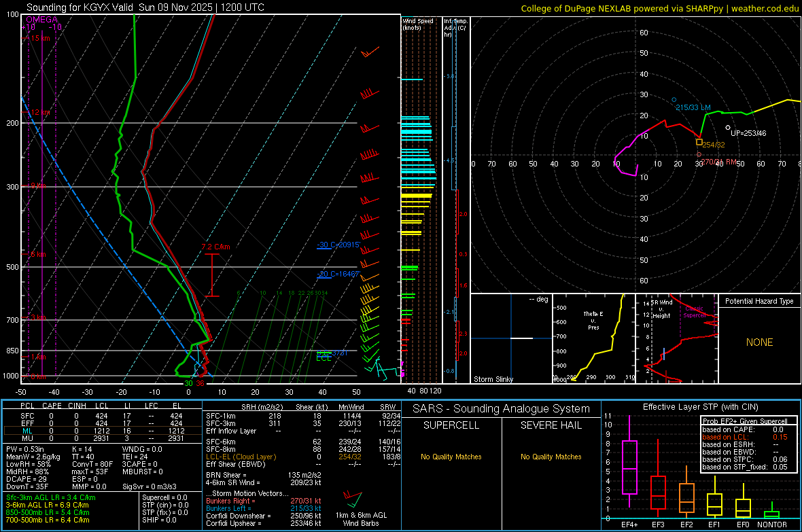Click the 'Sfc-3km AGL LR = 3.4 C/km' line

click(51, 497)
